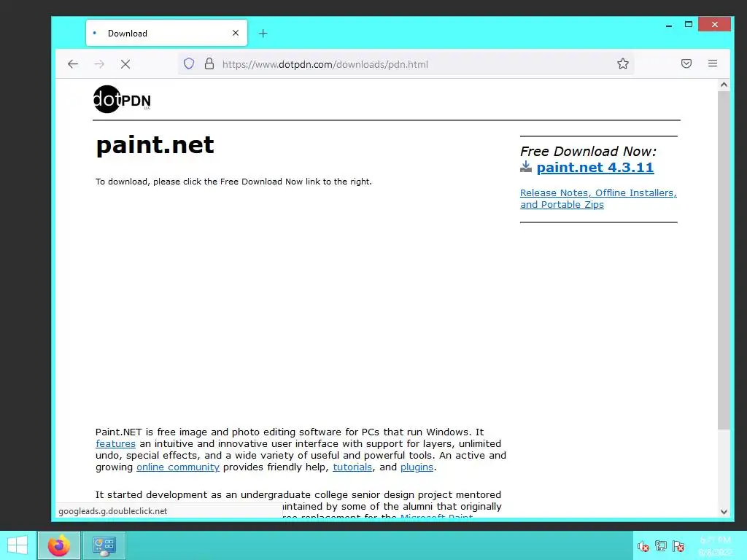The image size is (747, 560).
Task: Open tracking protection shield icon
Action: (189, 64)
